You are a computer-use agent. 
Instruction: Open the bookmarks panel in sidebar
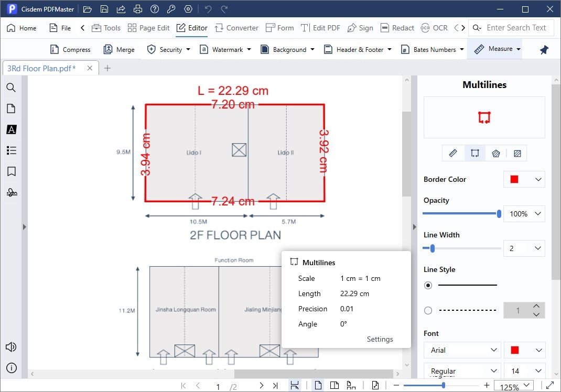click(11, 171)
